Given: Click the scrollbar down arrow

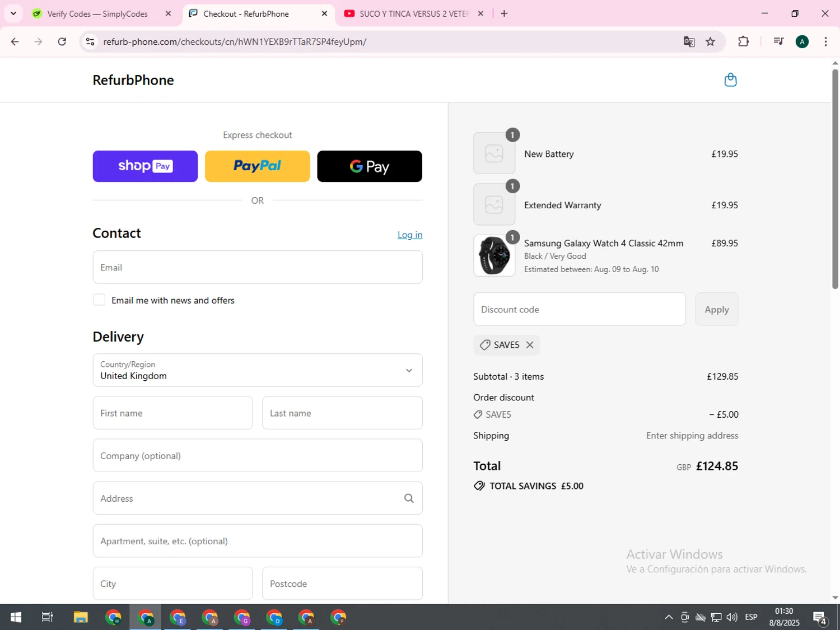Looking at the screenshot, I should pyautogui.click(x=835, y=598).
